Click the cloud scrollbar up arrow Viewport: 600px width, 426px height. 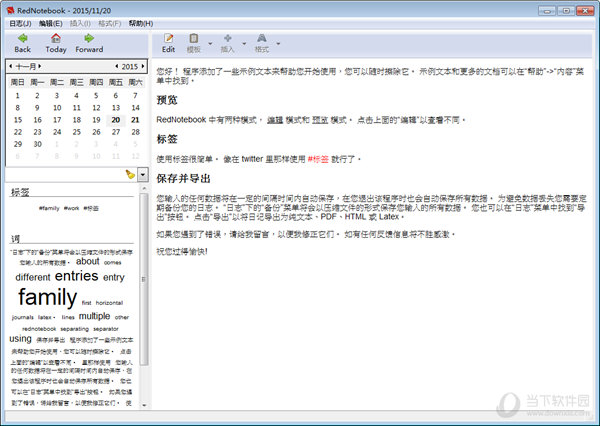pos(144,188)
